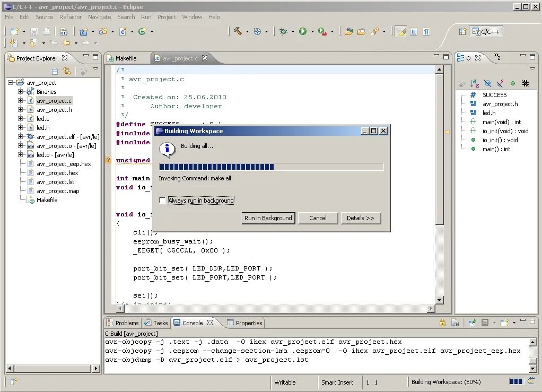Image resolution: width=542 pixels, height=392 pixels.
Task: Select Makefile in Project Explorer tree
Action: click(47, 200)
